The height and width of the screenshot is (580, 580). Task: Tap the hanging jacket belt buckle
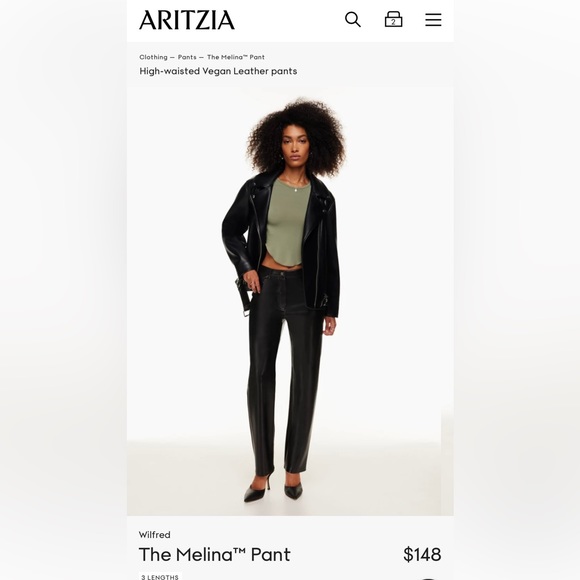246,313
